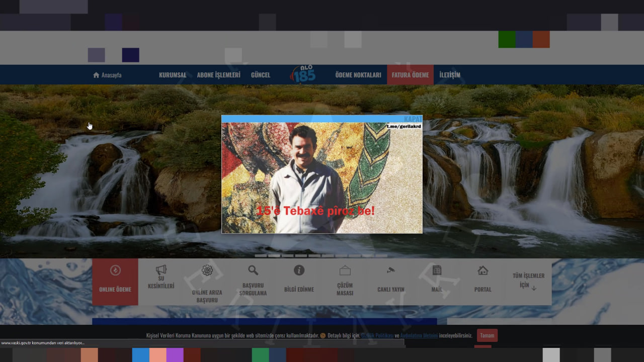Click the Fatura Ödeme button
Viewport: 644px width, 362px height.
point(410,75)
